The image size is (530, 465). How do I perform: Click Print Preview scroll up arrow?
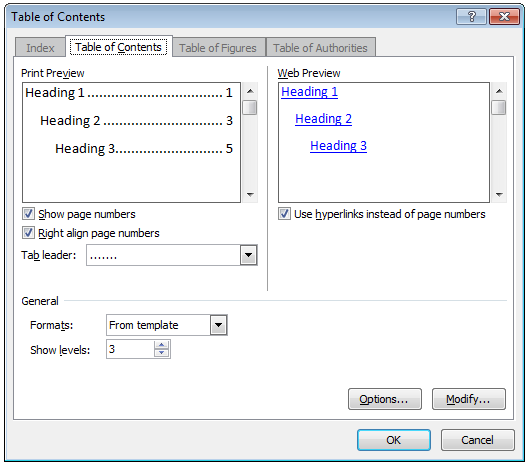[250, 91]
